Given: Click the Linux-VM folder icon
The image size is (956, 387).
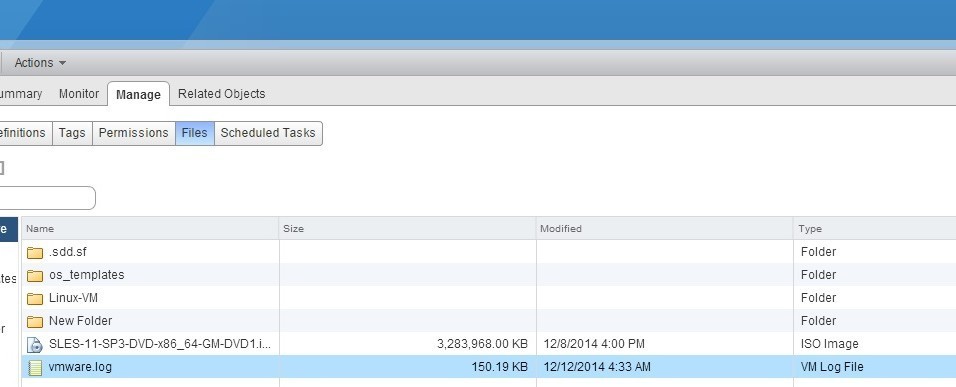Looking at the screenshot, I should click(35, 299).
